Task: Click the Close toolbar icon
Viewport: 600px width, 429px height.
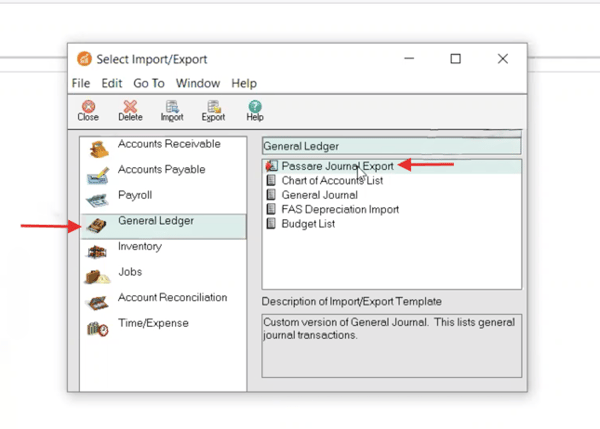Action: pos(88,107)
